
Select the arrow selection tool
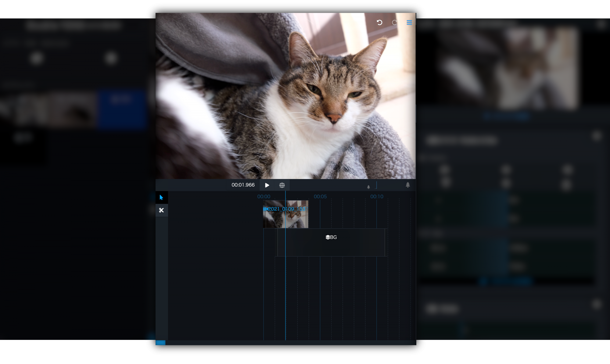tap(161, 198)
